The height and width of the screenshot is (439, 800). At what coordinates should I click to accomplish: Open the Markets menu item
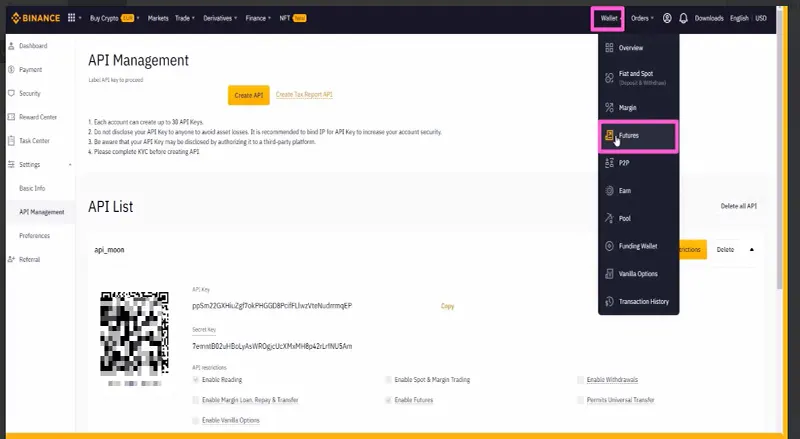(158, 18)
